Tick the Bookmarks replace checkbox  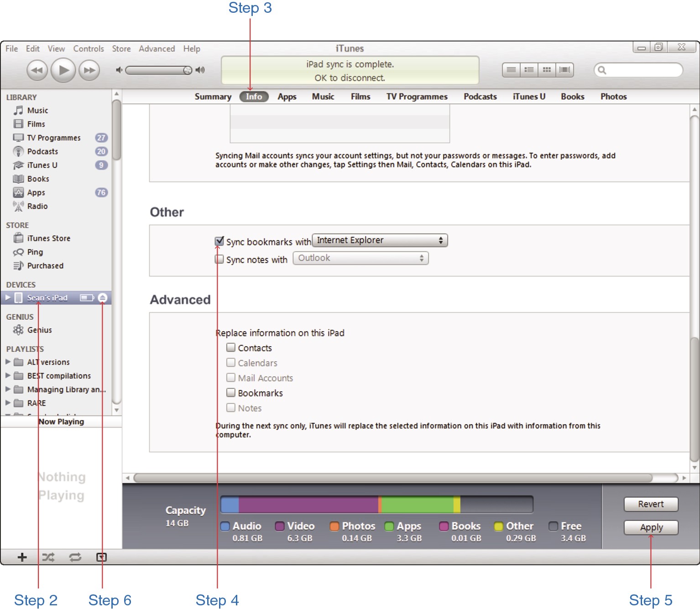click(x=231, y=393)
